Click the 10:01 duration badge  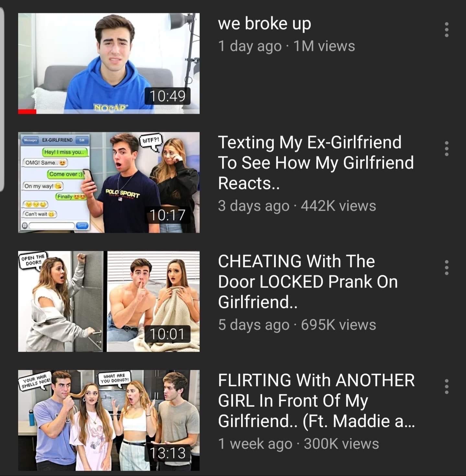coord(167,334)
